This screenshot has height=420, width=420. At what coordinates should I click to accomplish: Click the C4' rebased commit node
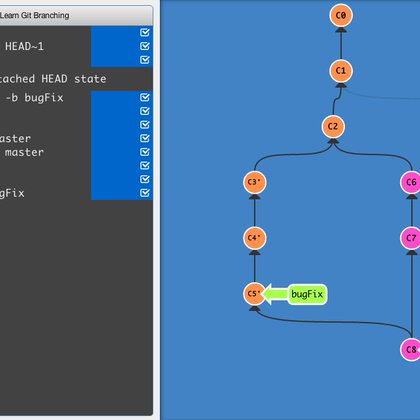[255, 238]
